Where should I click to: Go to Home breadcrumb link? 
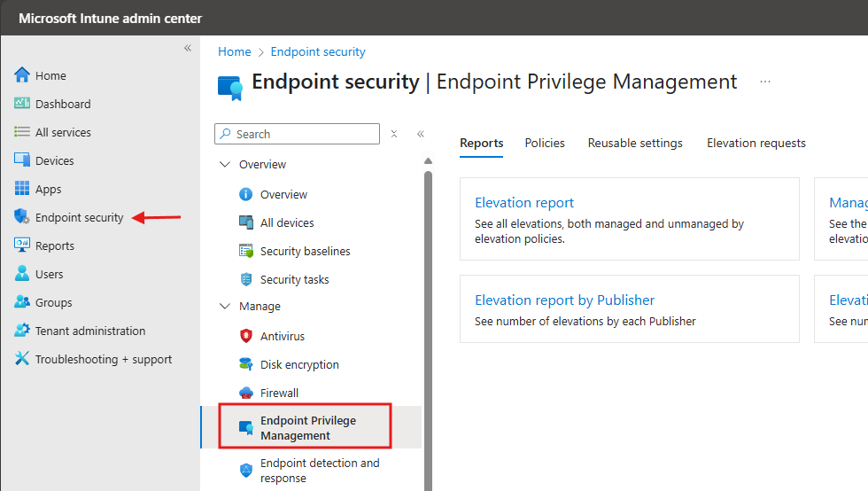[x=234, y=51]
